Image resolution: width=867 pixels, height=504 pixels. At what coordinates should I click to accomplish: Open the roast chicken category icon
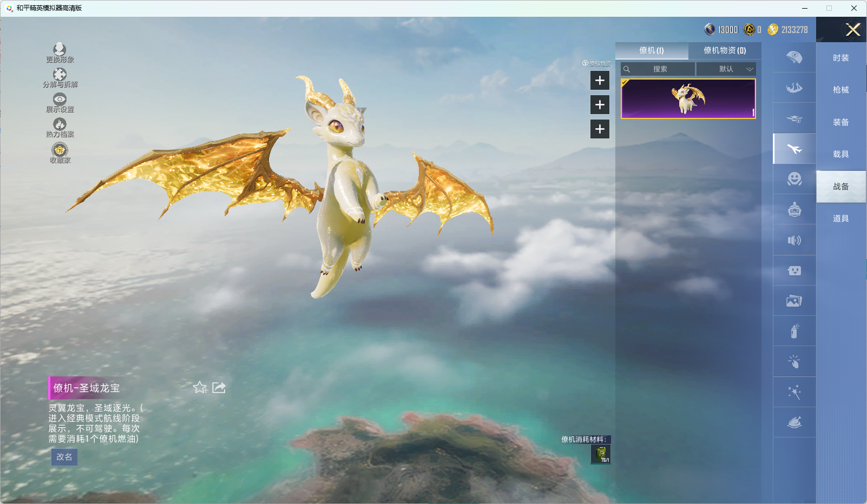coord(794,422)
